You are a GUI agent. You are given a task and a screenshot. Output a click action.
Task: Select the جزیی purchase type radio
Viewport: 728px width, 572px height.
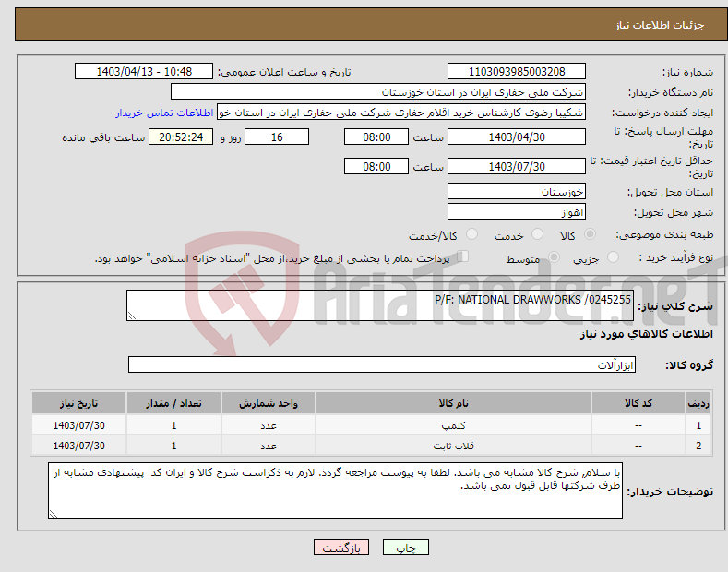pos(613,257)
